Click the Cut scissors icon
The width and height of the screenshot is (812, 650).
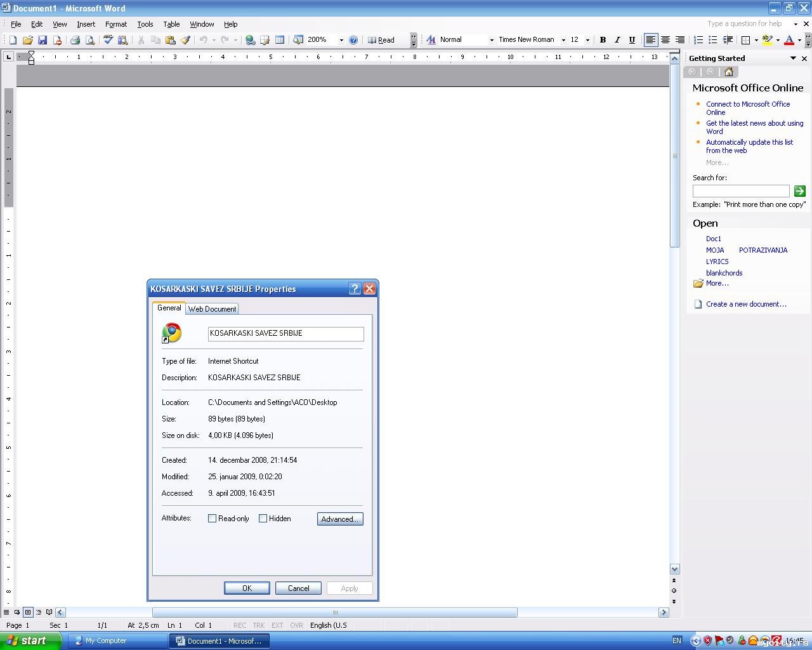[141, 40]
